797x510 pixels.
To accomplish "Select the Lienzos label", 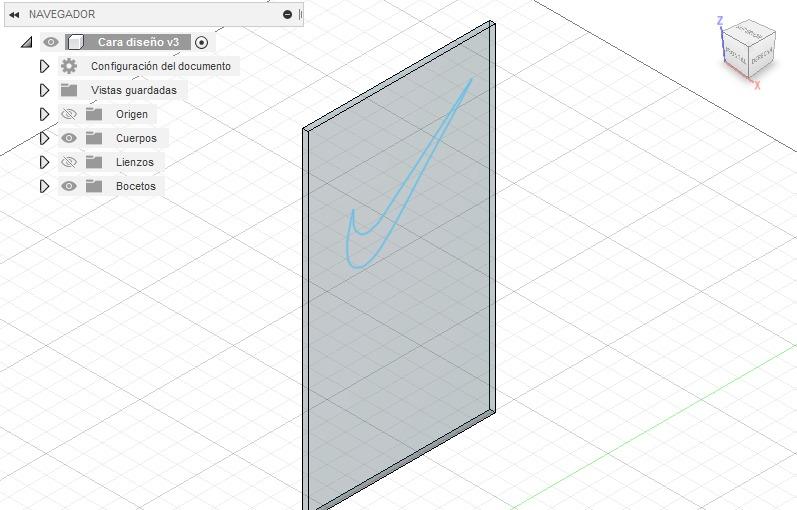I will 135,162.
